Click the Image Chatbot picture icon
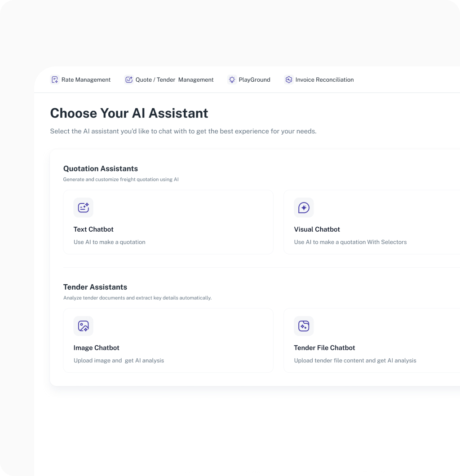Screen dimensions: 460x476 (x=83, y=326)
